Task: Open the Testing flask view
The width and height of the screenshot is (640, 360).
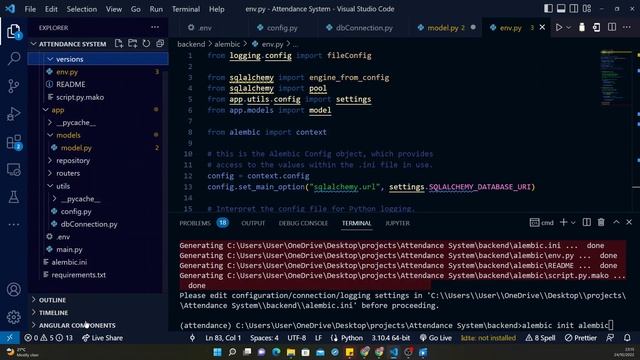Action: pos(13,197)
